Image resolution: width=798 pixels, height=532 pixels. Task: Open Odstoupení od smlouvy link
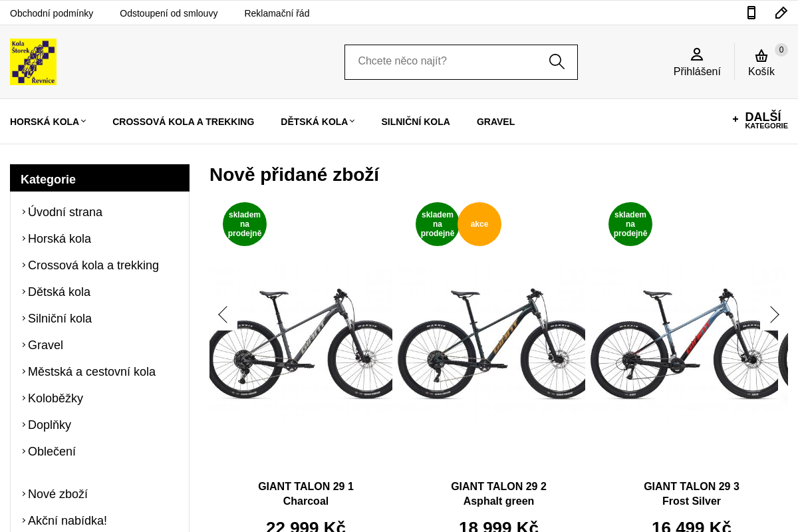tap(169, 13)
